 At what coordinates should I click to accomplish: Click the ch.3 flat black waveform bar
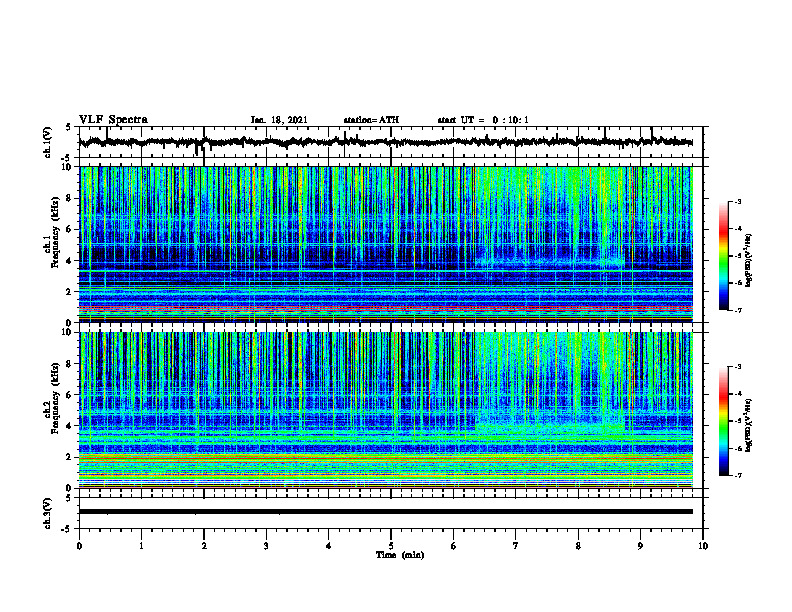pos(386,512)
